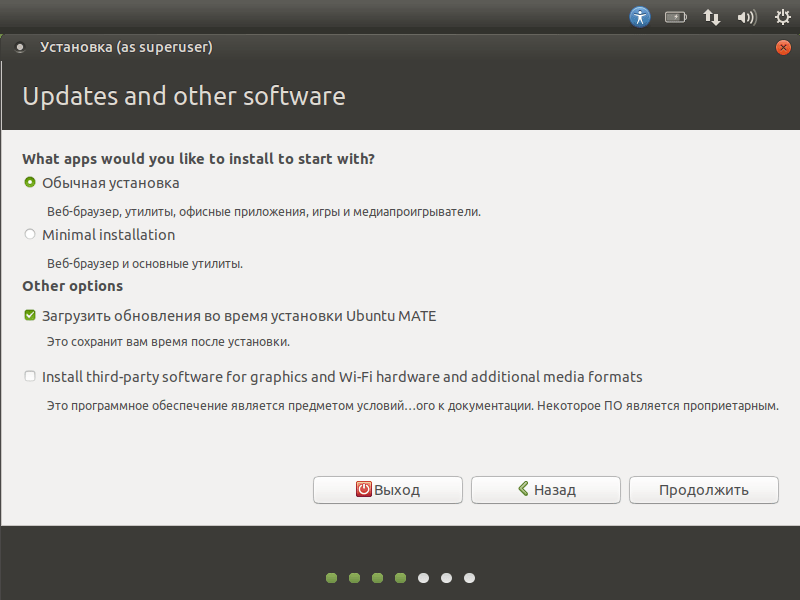The width and height of the screenshot is (800, 600).
Task: Click the power icon on Выход button
Action: tap(362, 489)
